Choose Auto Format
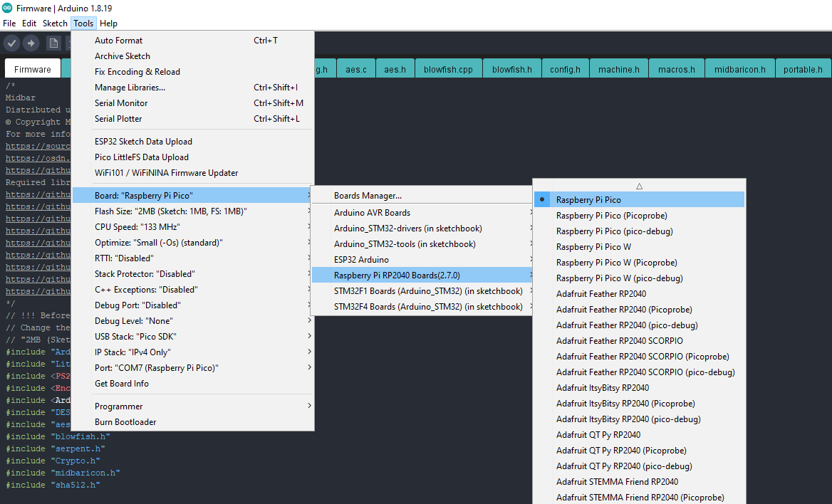This screenshot has height=504, width=832. [193, 41]
